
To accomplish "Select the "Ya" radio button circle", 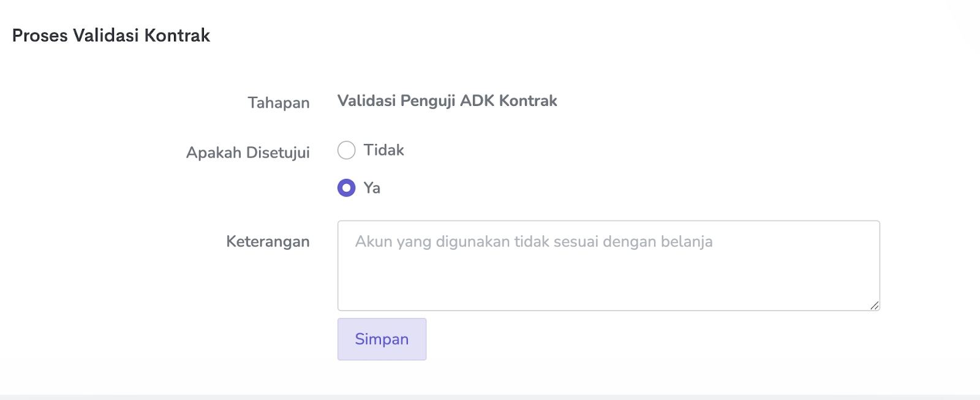I will (346, 187).
